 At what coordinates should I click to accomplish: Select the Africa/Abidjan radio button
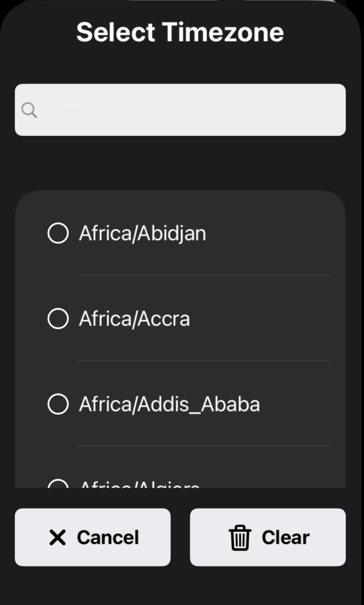(58, 233)
